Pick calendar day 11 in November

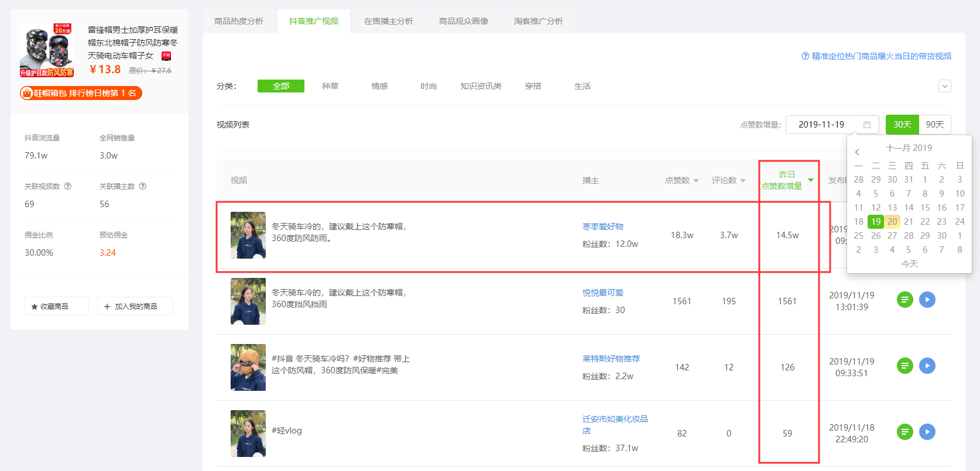[x=858, y=208]
